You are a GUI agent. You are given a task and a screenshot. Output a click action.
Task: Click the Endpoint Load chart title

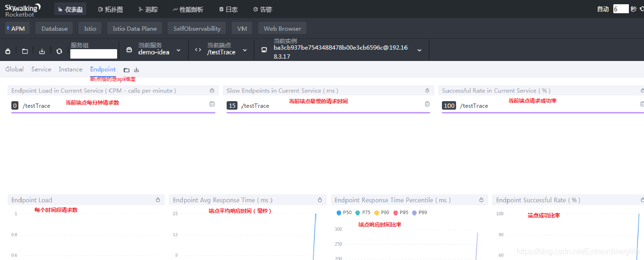tap(32, 200)
